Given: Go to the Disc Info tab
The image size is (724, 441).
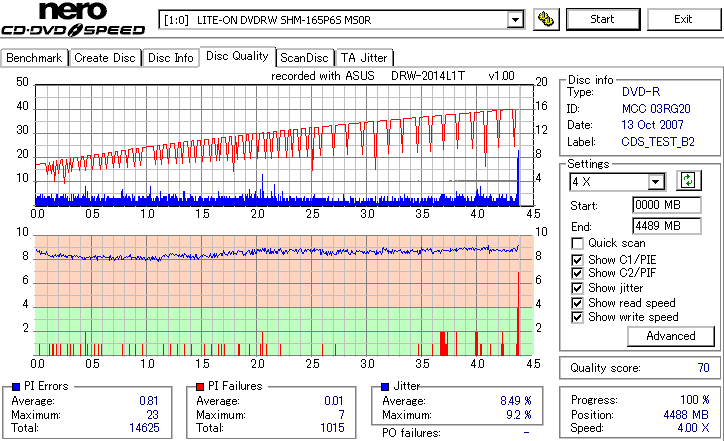Looking at the screenshot, I should [170, 58].
